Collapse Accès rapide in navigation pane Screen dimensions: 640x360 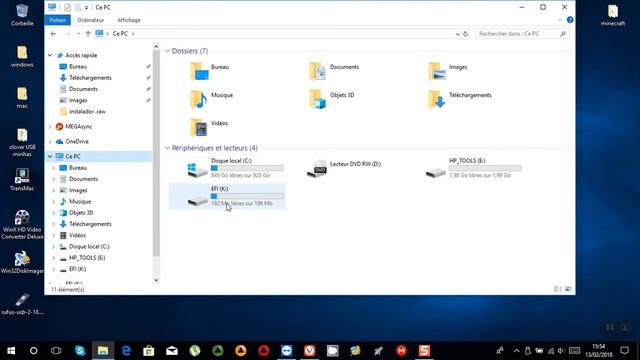coord(50,55)
